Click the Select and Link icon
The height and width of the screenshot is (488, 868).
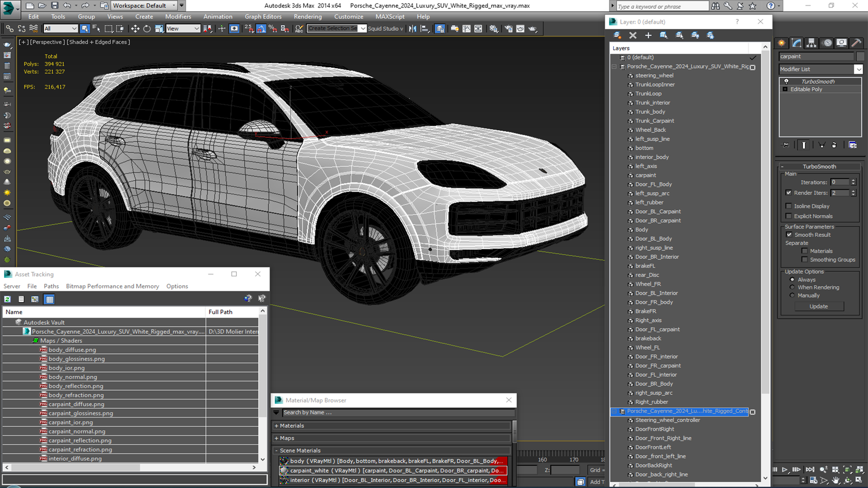click(9, 28)
